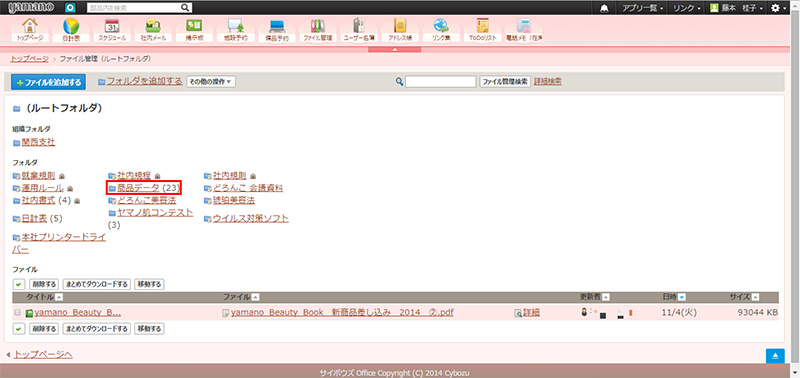Open the gear settings menu

777,8
